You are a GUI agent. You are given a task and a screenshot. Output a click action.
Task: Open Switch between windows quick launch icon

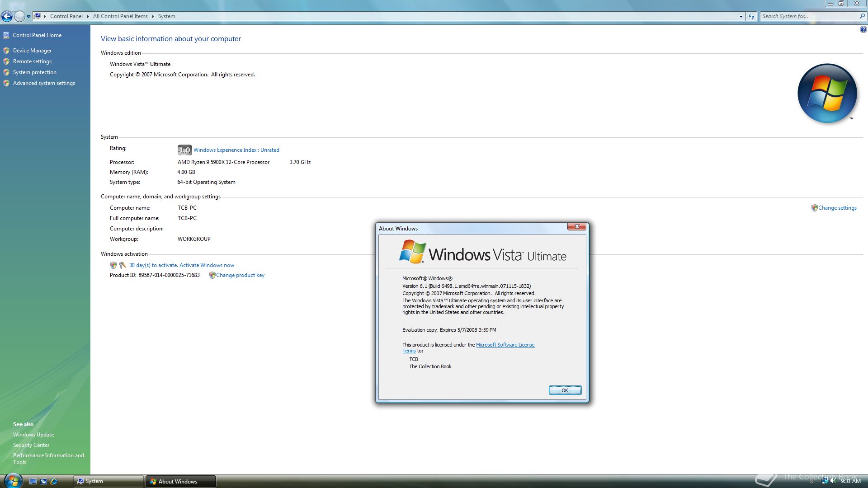43,482
